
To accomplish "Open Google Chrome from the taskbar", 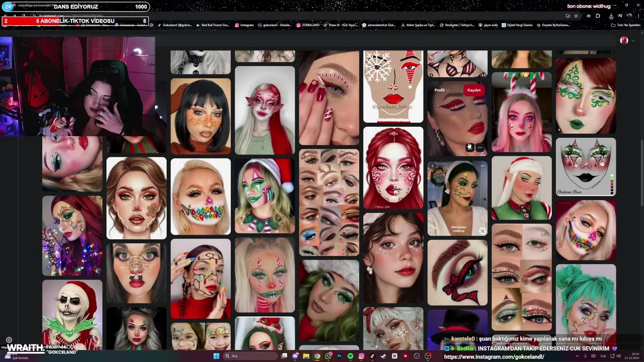I will [317, 356].
